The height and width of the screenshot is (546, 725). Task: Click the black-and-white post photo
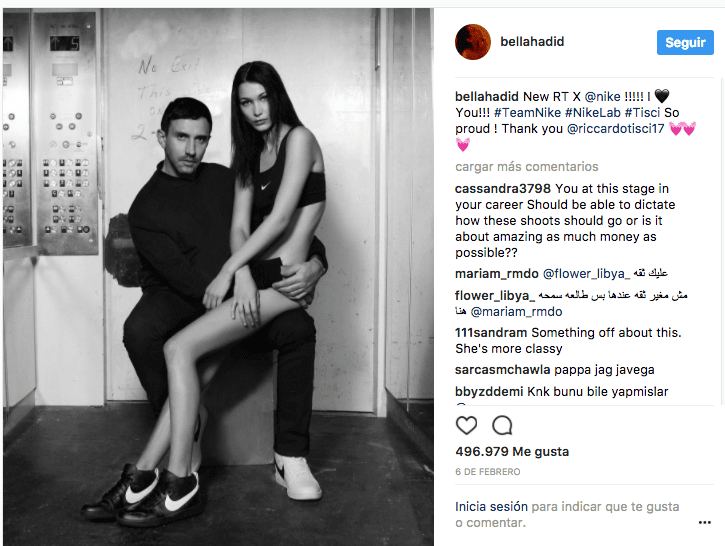tap(218, 276)
